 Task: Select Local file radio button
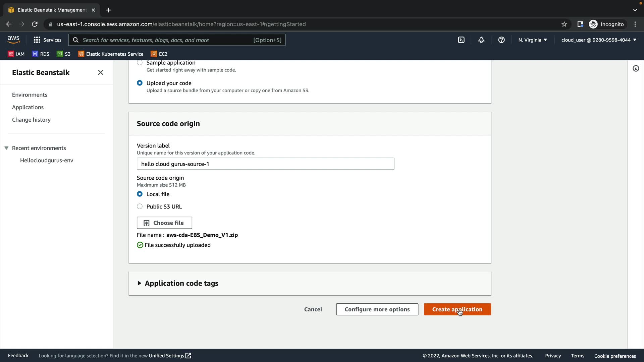click(x=140, y=194)
